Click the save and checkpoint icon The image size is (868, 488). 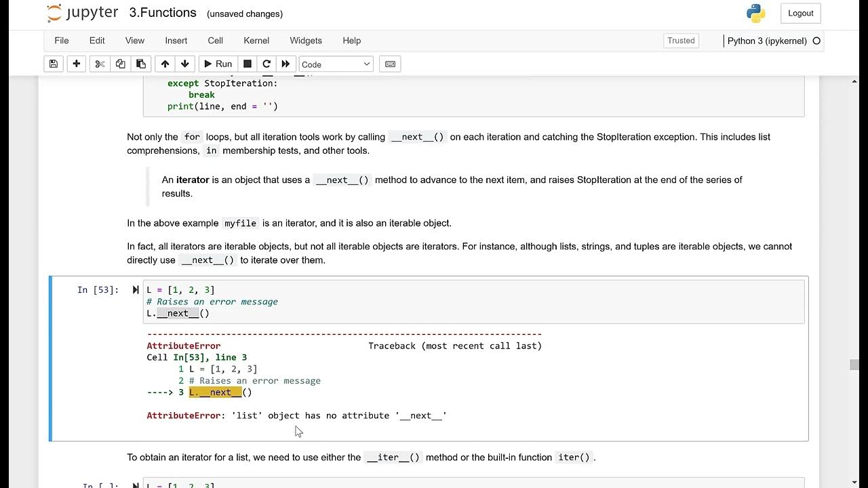54,64
